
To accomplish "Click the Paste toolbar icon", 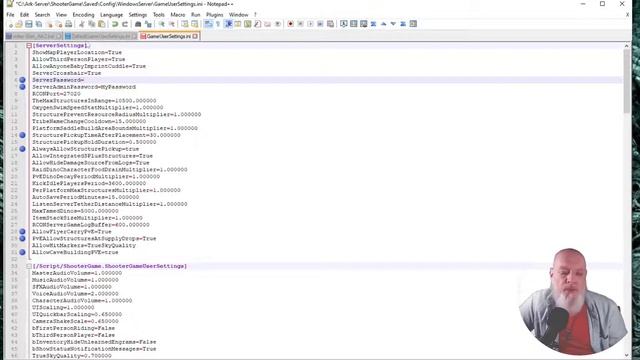I will click(x=101, y=24).
